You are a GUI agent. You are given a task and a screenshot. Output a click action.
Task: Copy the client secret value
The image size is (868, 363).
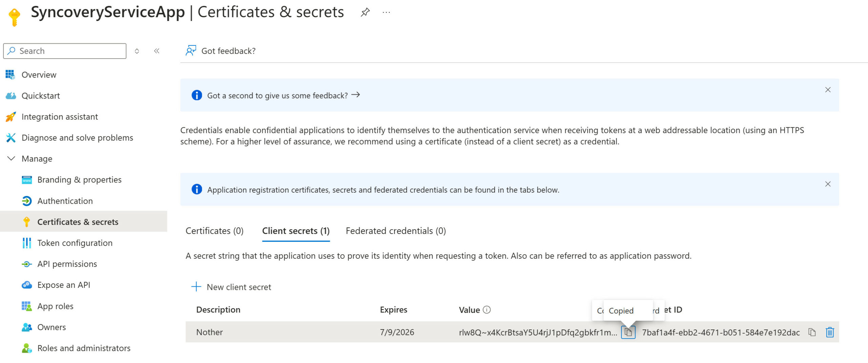[628, 332]
